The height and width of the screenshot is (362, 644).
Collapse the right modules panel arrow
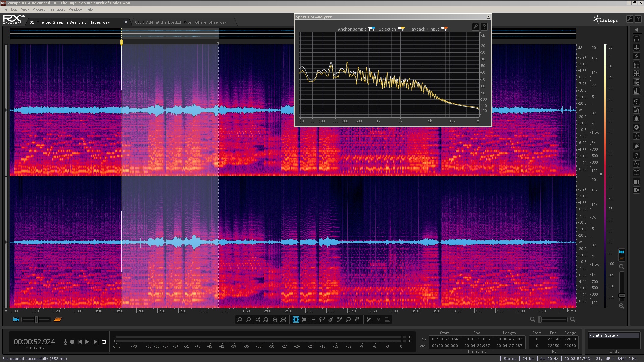pyautogui.click(x=636, y=30)
